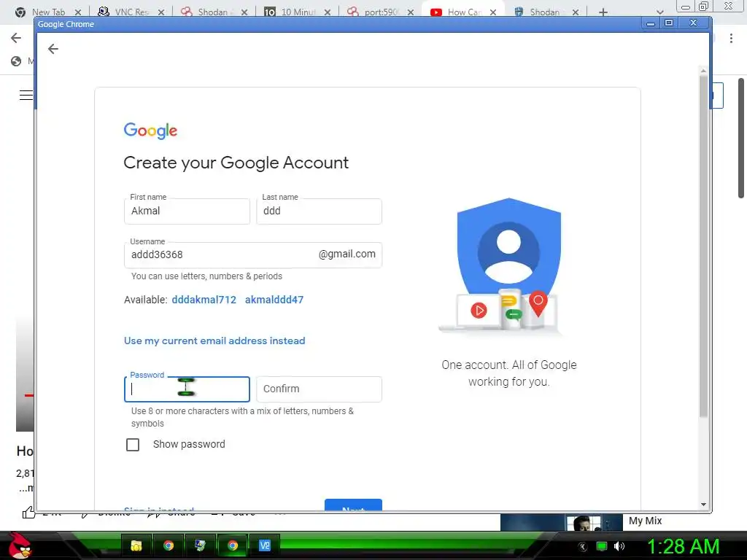Close the VNC Res tab
The width and height of the screenshot is (747, 560).
(x=161, y=12)
